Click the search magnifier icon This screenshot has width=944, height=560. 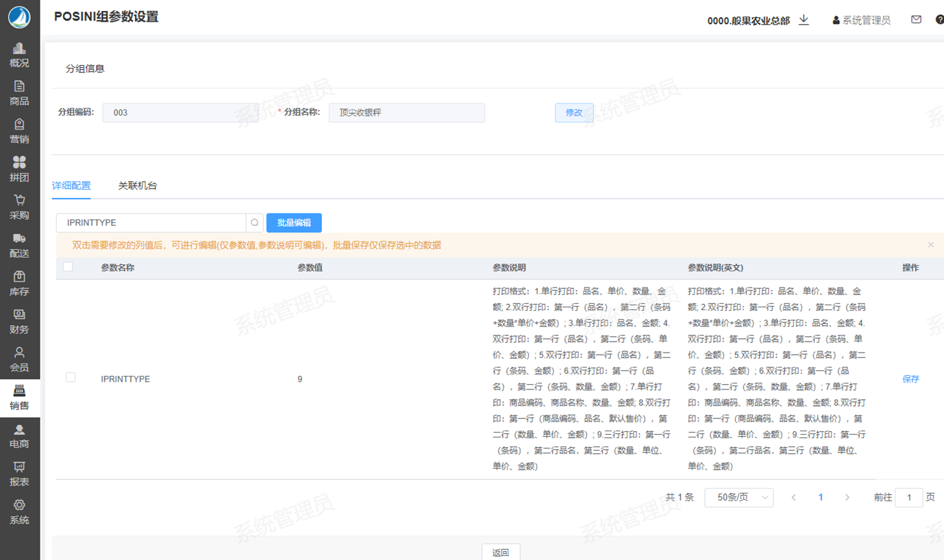point(254,223)
